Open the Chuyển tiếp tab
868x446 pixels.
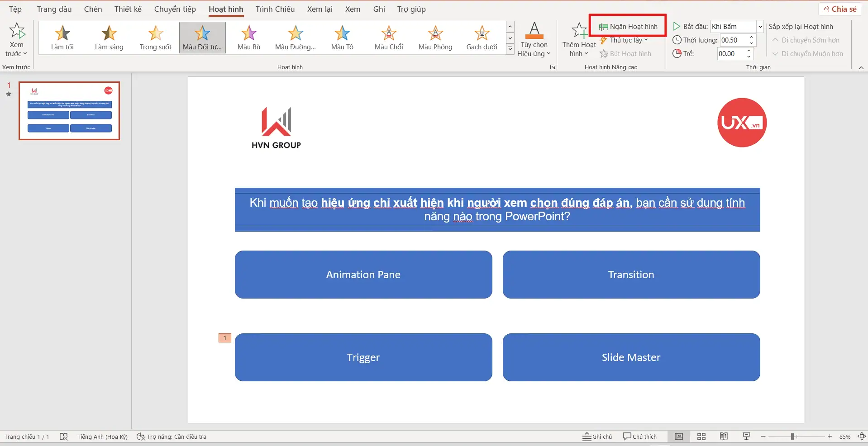(175, 9)
